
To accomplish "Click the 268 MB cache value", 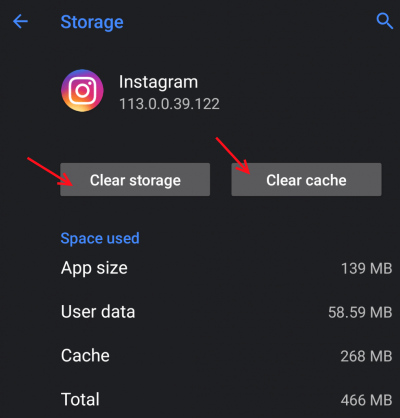I will click(366, 356).
